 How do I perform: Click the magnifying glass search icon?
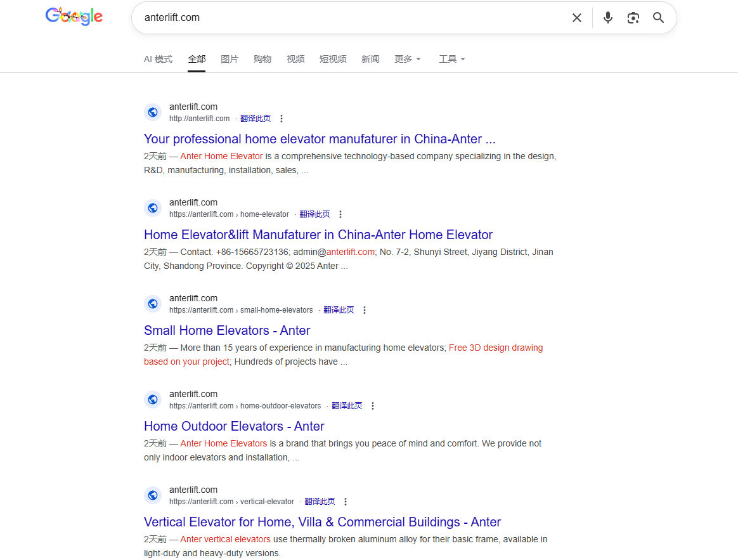coord(658,18)
